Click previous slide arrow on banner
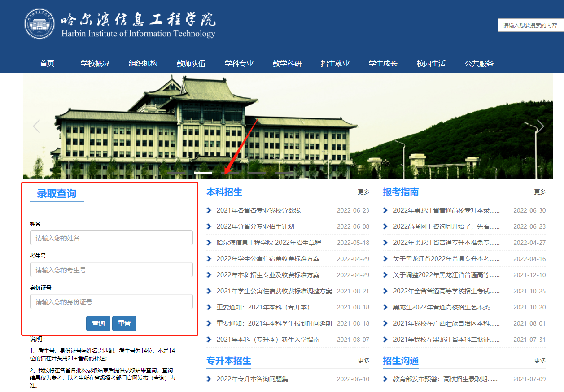Screen dimensions: 564x392 tap(37, 126)
